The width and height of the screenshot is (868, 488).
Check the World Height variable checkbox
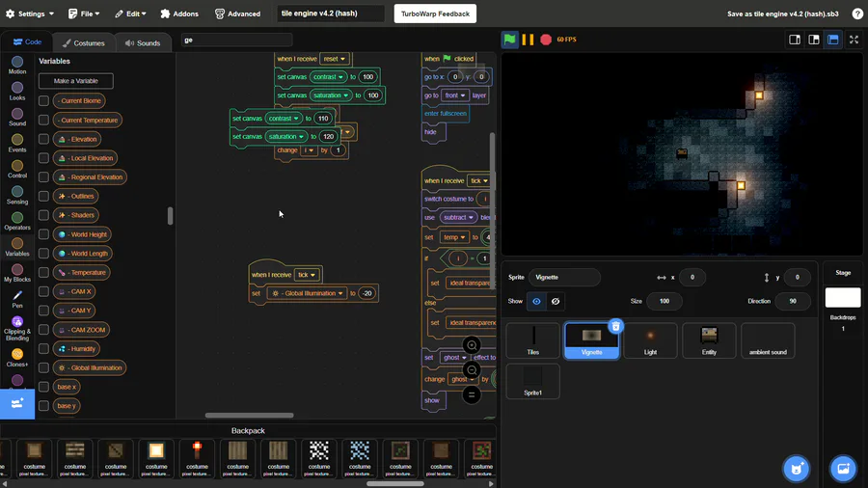[43, 234]
